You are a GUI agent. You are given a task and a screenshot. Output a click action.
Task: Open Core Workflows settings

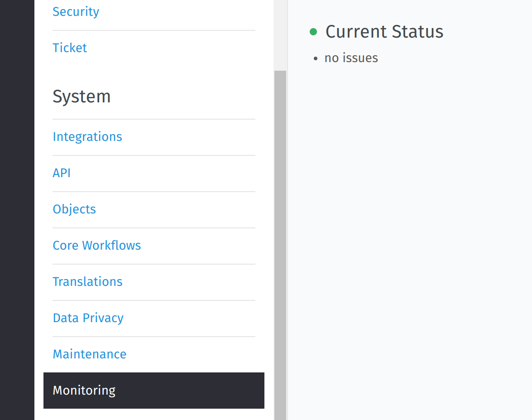pyautogui.click(x=97, y=245)
